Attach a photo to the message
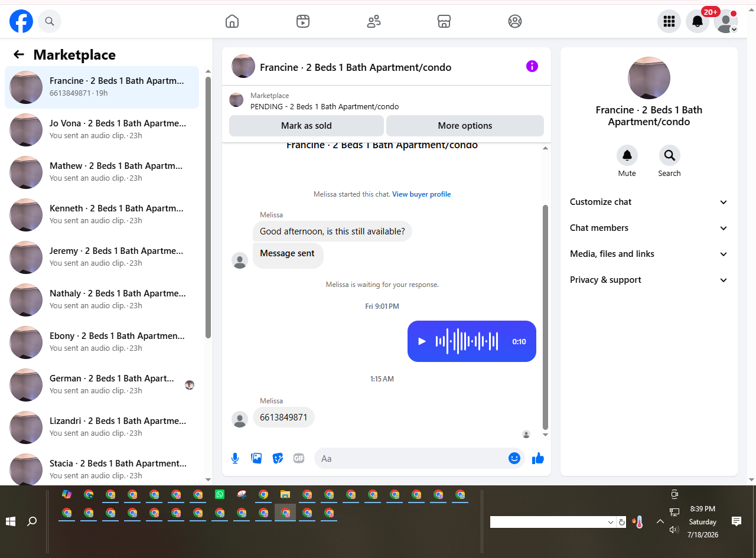This screenshot has width=756, height=558. pyautogui.click(x=256, y=458)
